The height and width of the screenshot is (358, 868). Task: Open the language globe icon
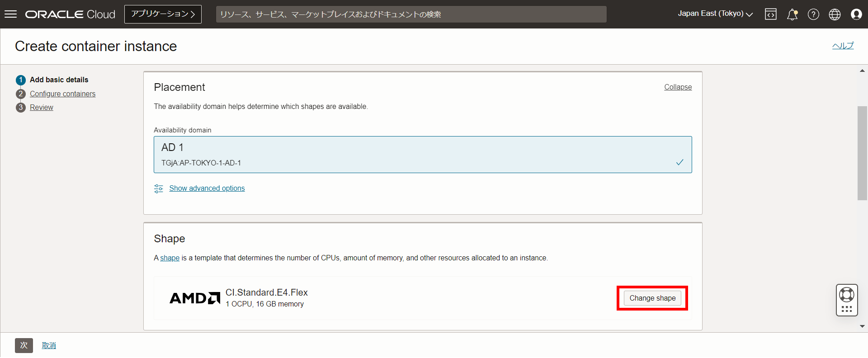coord(835,14)
